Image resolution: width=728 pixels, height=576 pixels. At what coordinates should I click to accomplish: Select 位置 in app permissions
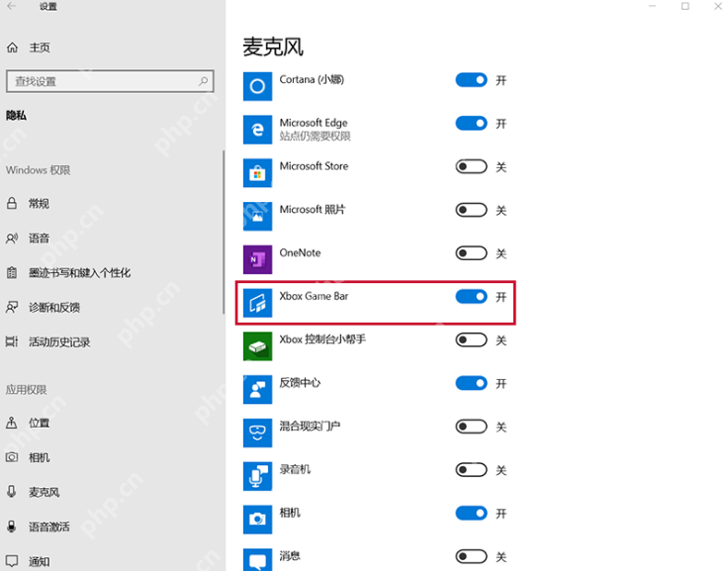coord(39,423)
